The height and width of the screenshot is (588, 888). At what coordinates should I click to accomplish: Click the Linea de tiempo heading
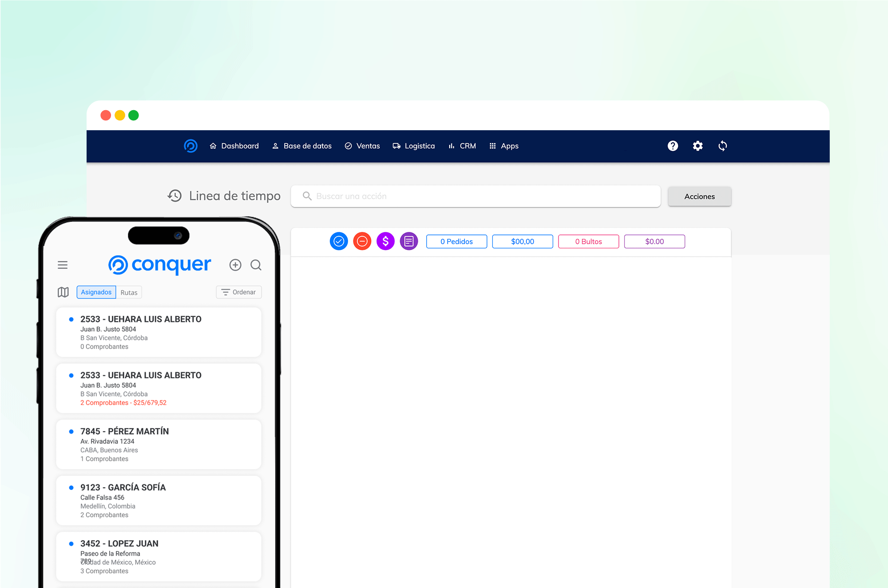[235, 196]
